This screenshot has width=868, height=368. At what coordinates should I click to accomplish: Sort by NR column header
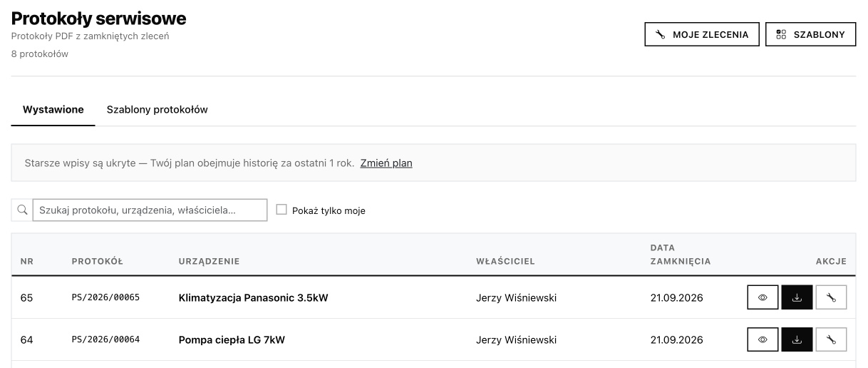(27, 262)
